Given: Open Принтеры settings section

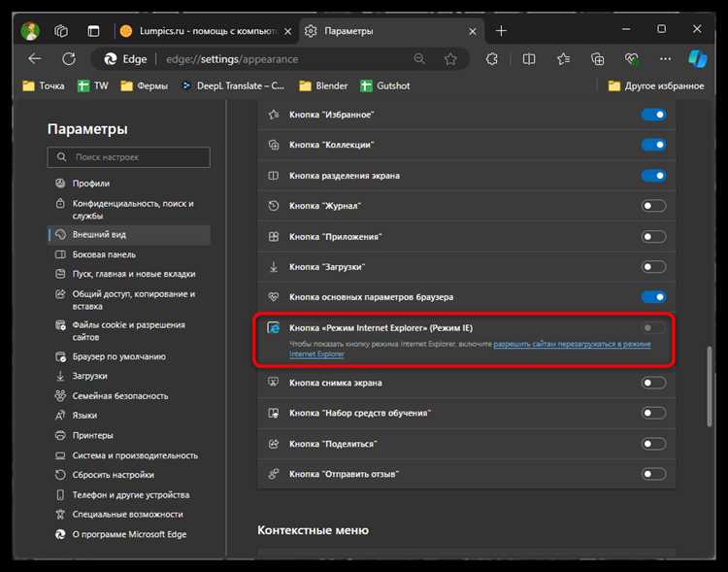Looking at the screenshot, I should (128, 435).
